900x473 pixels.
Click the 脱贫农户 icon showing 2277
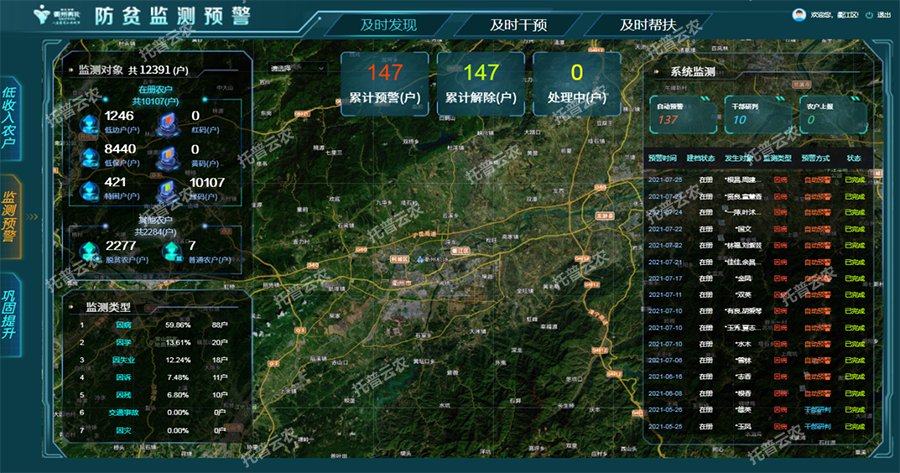pyautogui.click(x=89, y=250)
